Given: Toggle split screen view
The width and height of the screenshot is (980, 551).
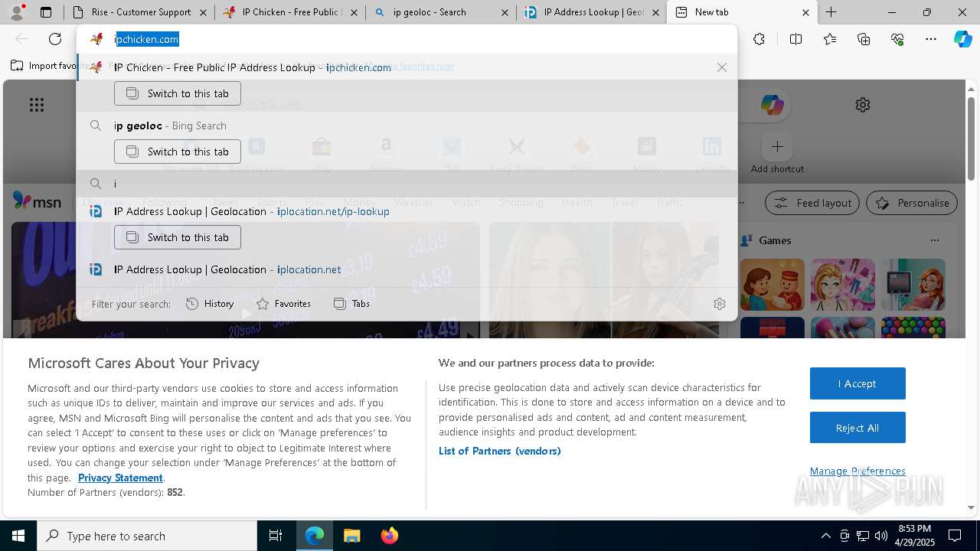Looking at the screenshot, I should click(x=795, y=39).
